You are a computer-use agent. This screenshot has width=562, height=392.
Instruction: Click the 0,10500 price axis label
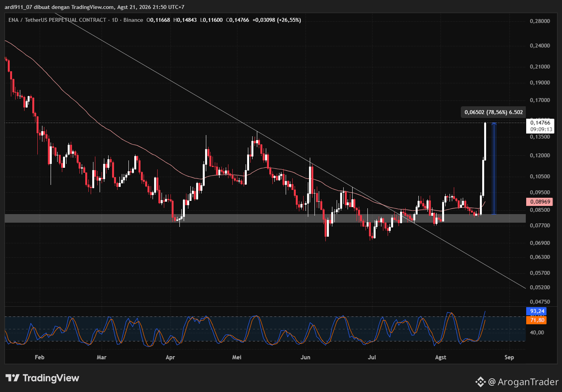click(x=540, y=176)
